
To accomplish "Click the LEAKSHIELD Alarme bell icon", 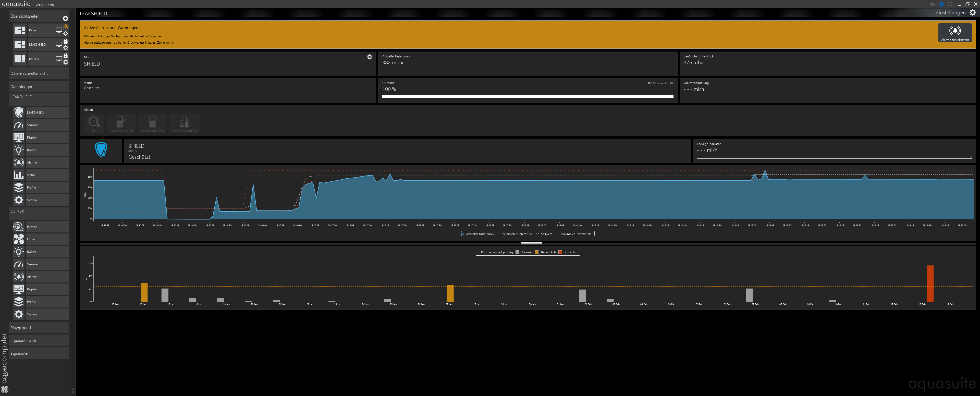I will (x=19, y=163).
